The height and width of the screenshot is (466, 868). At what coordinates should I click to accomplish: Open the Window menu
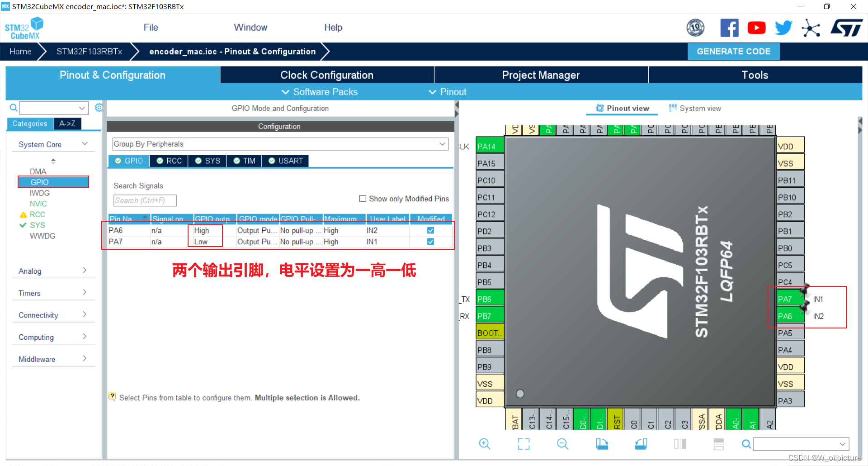[250, 28]
